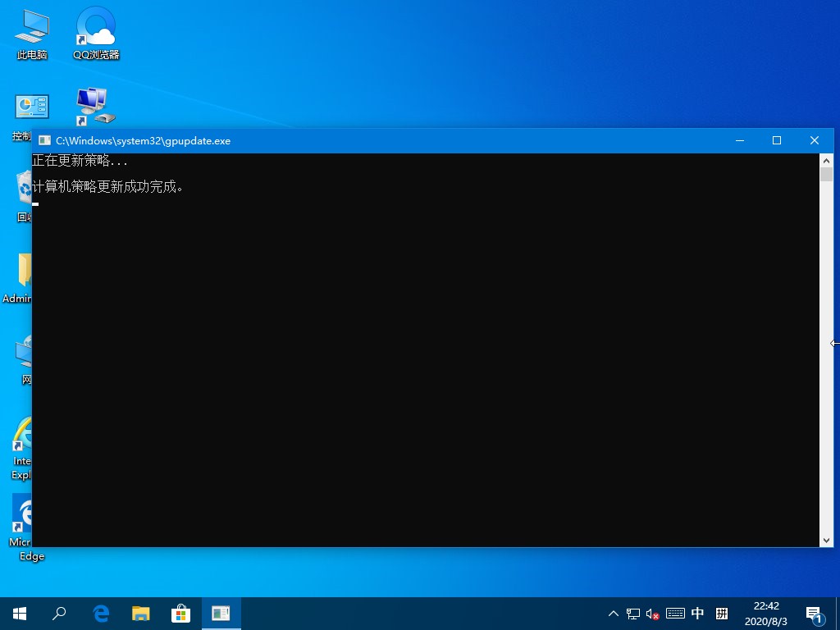The height and width of the screenshot is (630, 840).
Task: Toggle the touch keyboard from the system tray
Action: pyautogui.click(x=674, y=613)
